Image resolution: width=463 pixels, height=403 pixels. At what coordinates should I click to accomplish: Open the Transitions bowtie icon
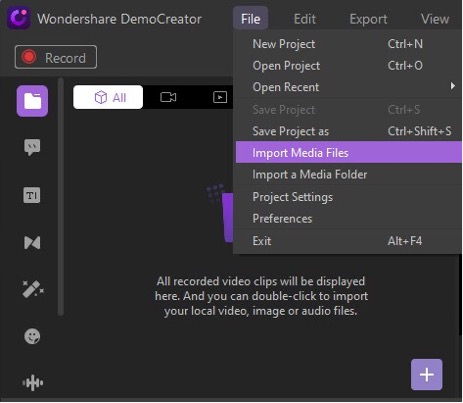pyautogui.click(x=32, y=242)
